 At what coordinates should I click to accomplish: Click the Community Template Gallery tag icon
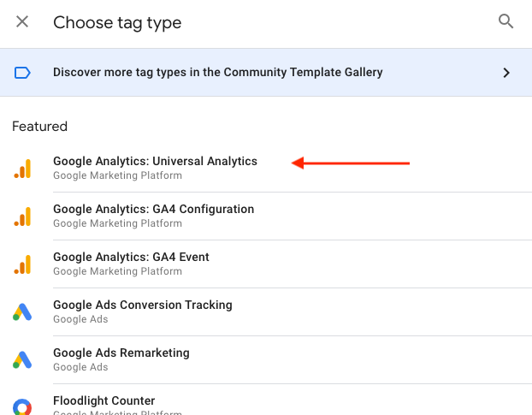click(22, 73)
